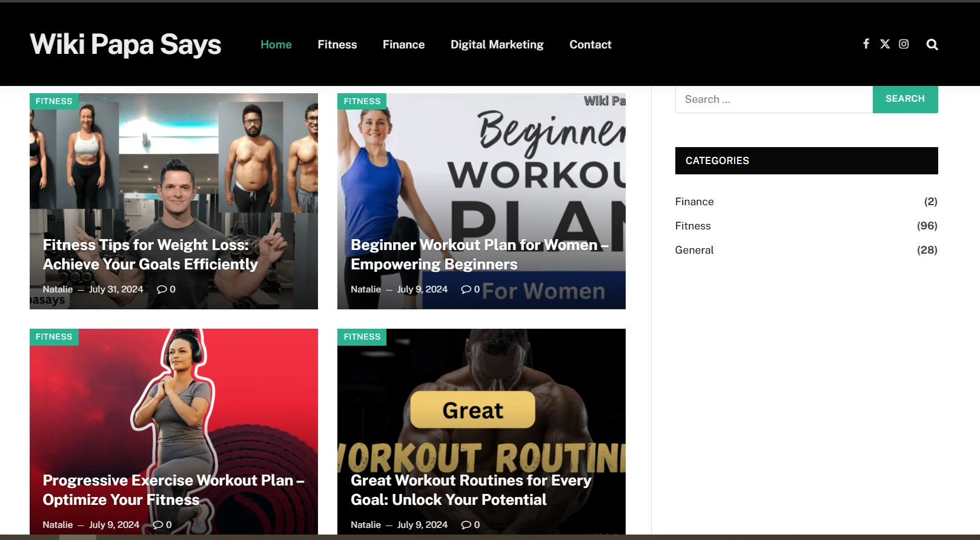Open the X (Twitter) social icon

click(x=885, y=44)
